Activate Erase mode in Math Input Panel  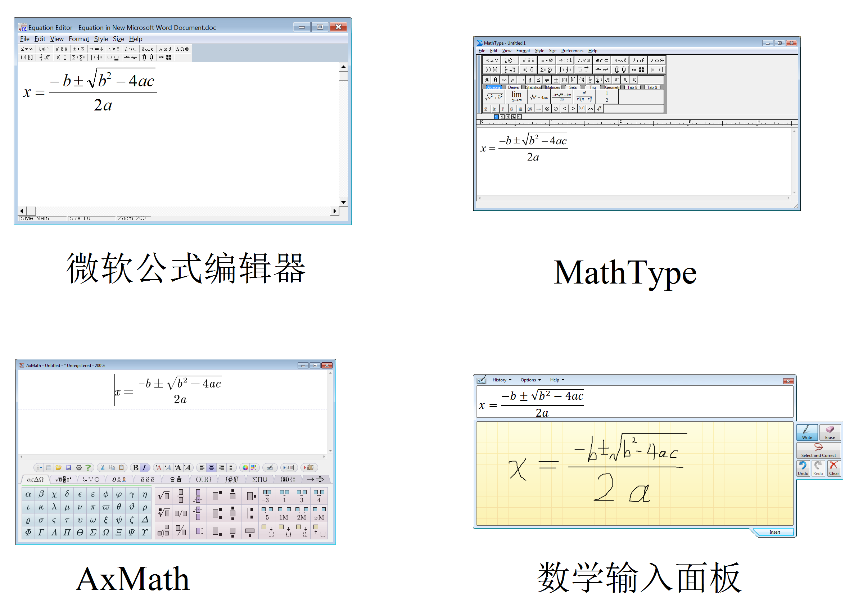click(x=830, y=432)
